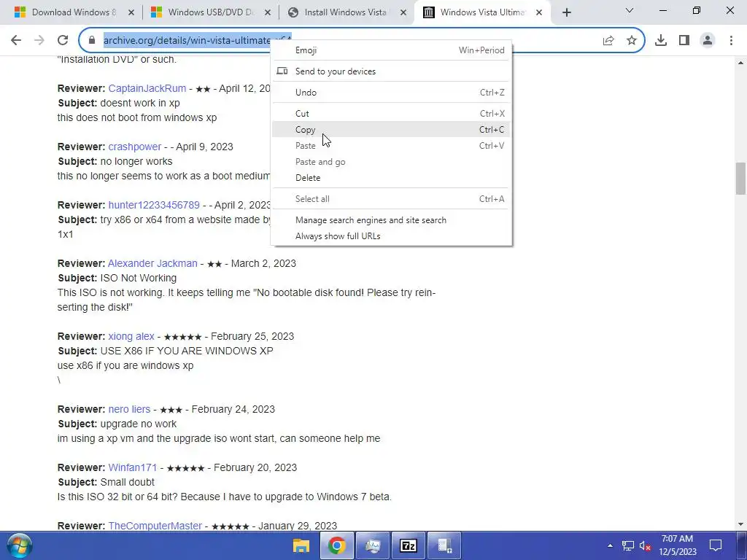
Task: Choose Emoji from the context menu
Action: (392, 50)
